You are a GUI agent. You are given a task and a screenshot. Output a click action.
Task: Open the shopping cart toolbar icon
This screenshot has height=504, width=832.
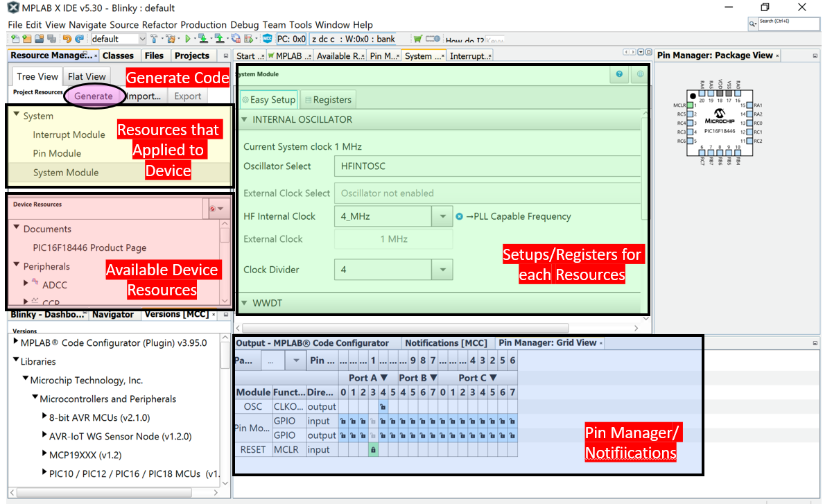click(417, 39)
